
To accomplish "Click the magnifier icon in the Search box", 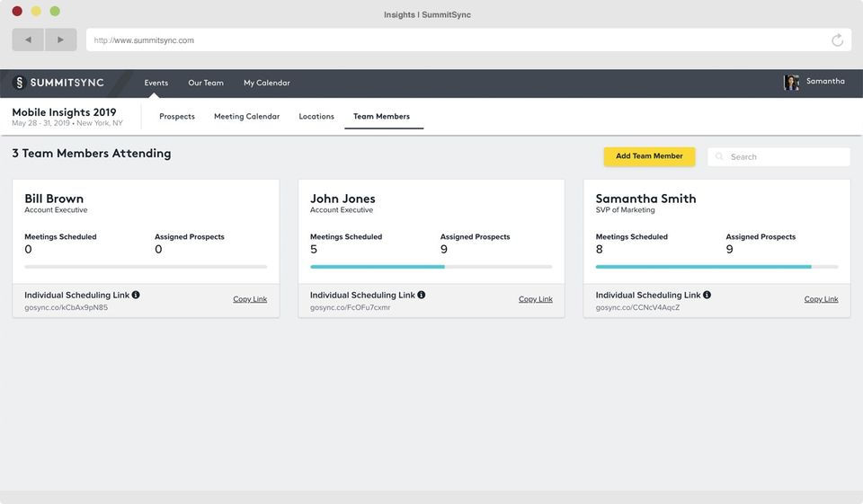I will pos(719,157).
